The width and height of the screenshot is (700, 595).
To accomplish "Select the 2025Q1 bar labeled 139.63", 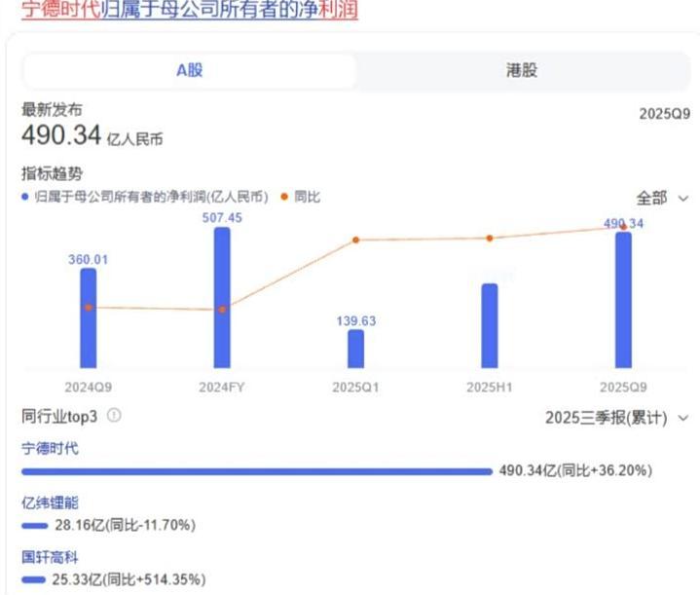I will coord(355,349).
